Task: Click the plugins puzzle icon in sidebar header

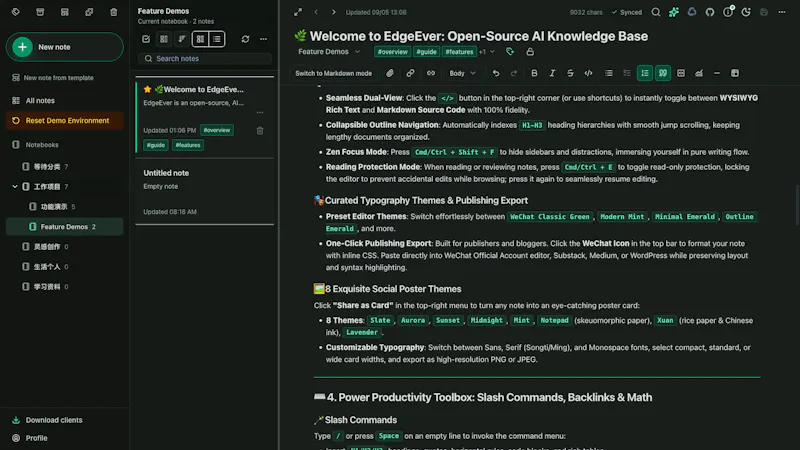Action: (x=89, y=12)
